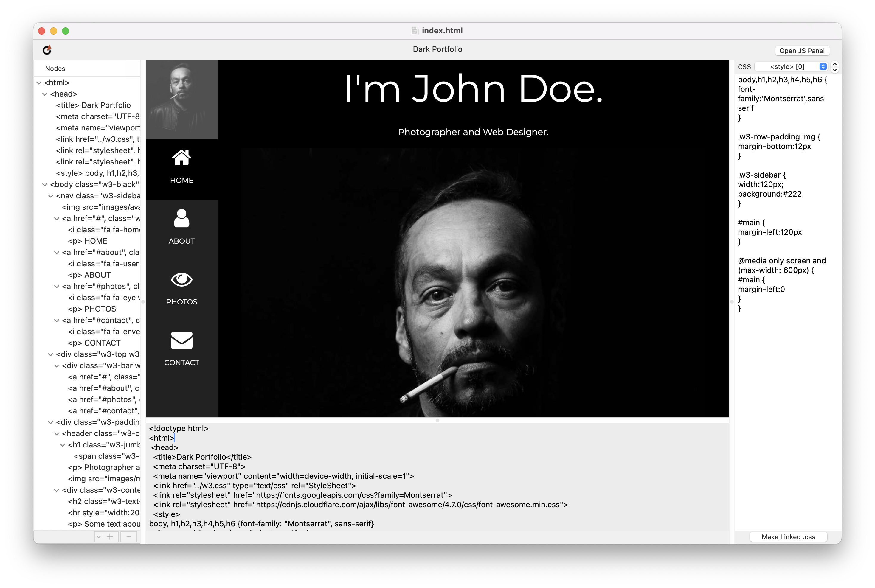
Task: Select the p PHOTOS tree node
Action: pyautogui.click(x=92, y=309)
